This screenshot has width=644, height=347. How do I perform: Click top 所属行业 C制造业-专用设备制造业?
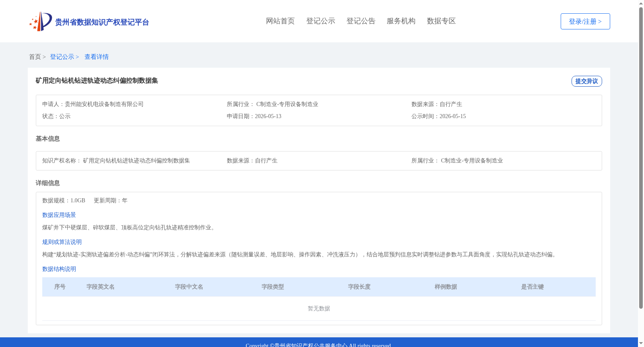272,104
